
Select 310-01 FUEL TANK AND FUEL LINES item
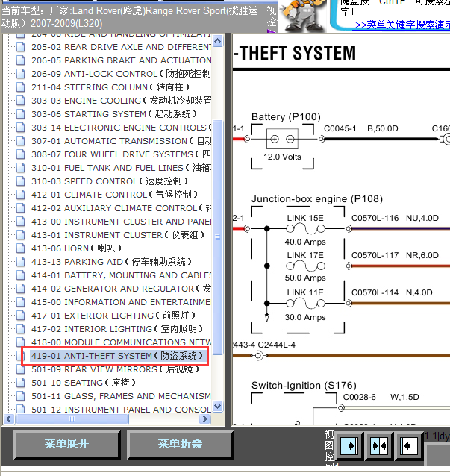tap(122, 168)
